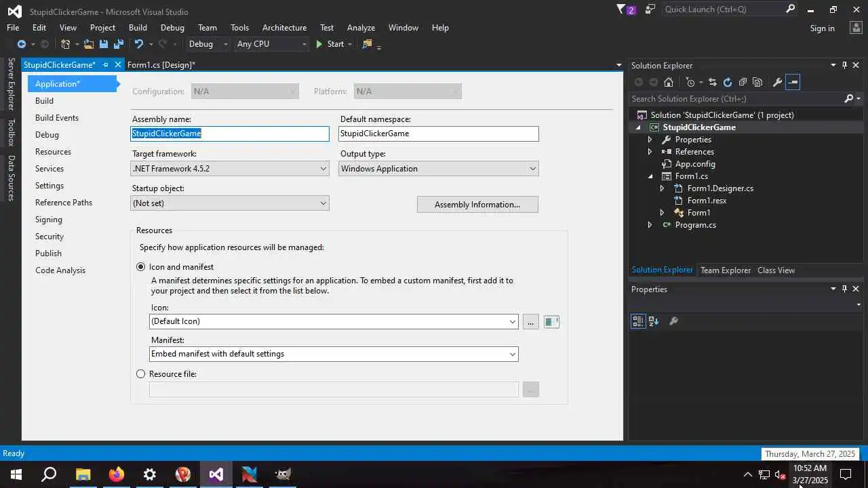Click Property Pages wrench in Properties panel
The image size is (868, 488).
click(673, 321)
